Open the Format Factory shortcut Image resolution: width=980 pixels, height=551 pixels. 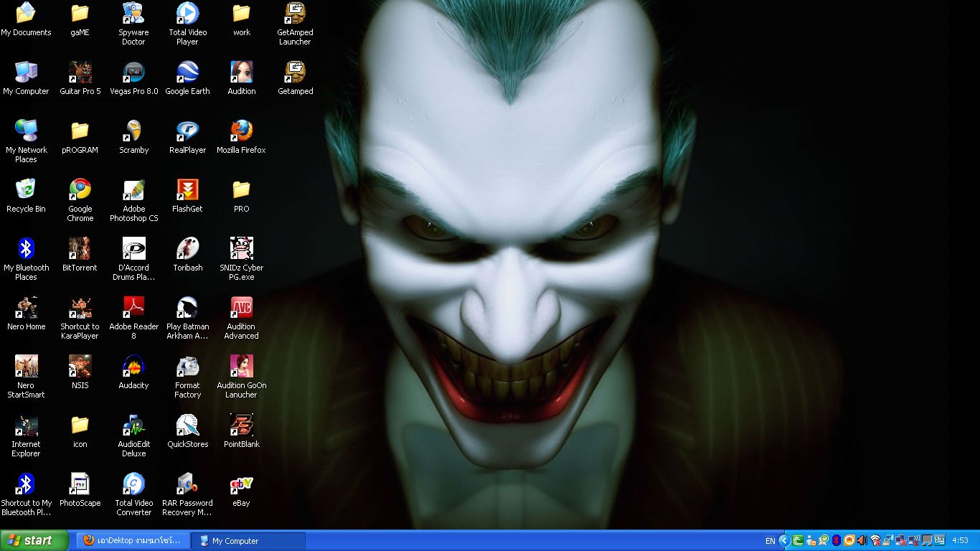(x=187, y=377)
